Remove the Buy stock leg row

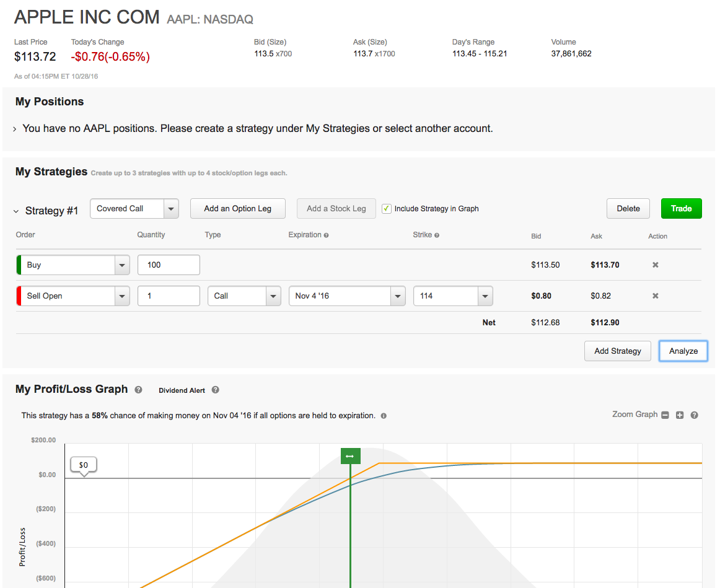(x=655, y=265)
